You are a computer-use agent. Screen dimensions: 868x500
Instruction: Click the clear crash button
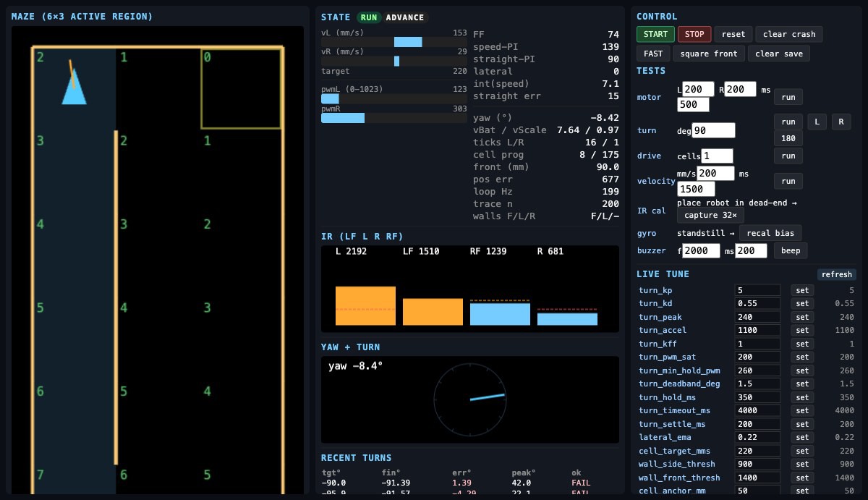789,34
